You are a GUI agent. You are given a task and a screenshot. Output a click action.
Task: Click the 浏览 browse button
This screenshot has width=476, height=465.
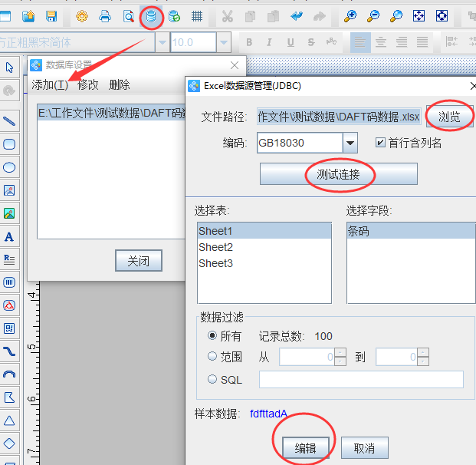pyautogui.click(x=449, y=117)
